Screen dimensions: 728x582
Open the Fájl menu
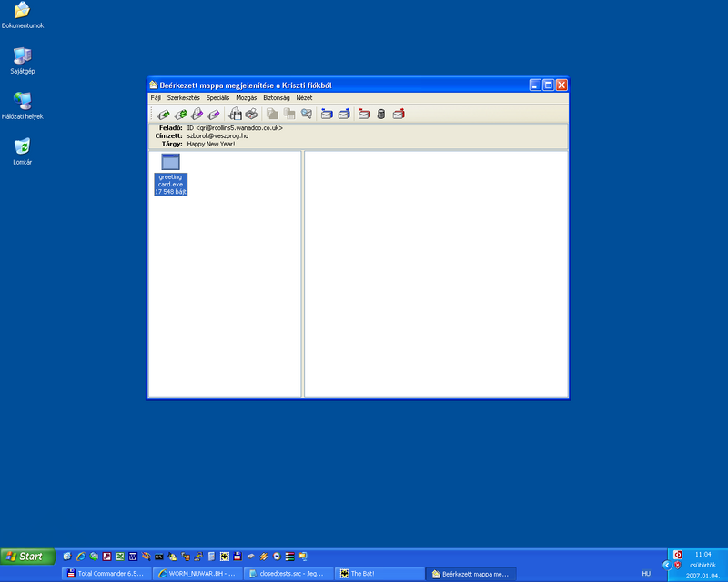[156, 97]
